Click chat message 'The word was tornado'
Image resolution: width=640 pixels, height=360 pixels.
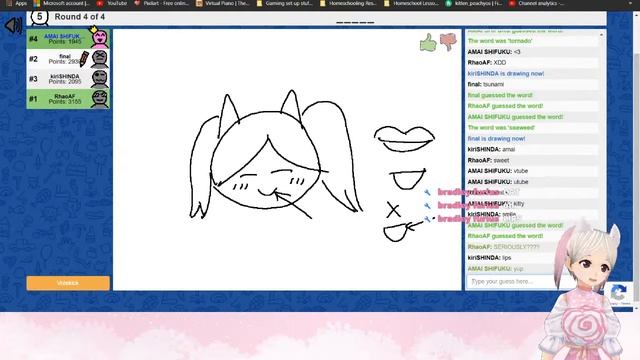click(x=500, y=41)
